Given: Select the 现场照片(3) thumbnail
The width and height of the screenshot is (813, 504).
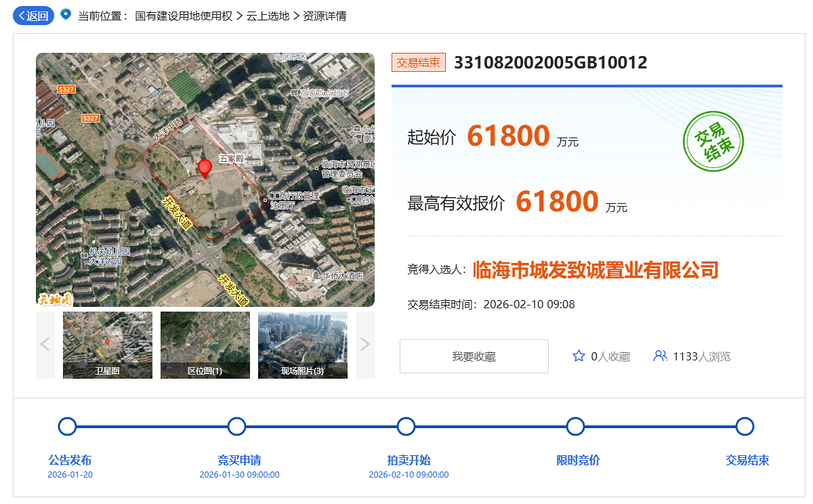Looking at the screenshot, I should pyautogui.click(x=303, y=345).
